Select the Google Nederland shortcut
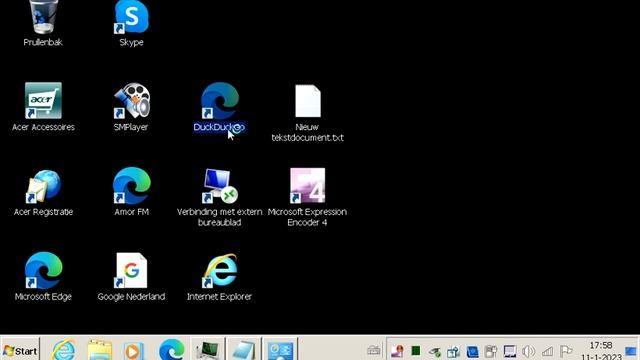 point(131,277)
